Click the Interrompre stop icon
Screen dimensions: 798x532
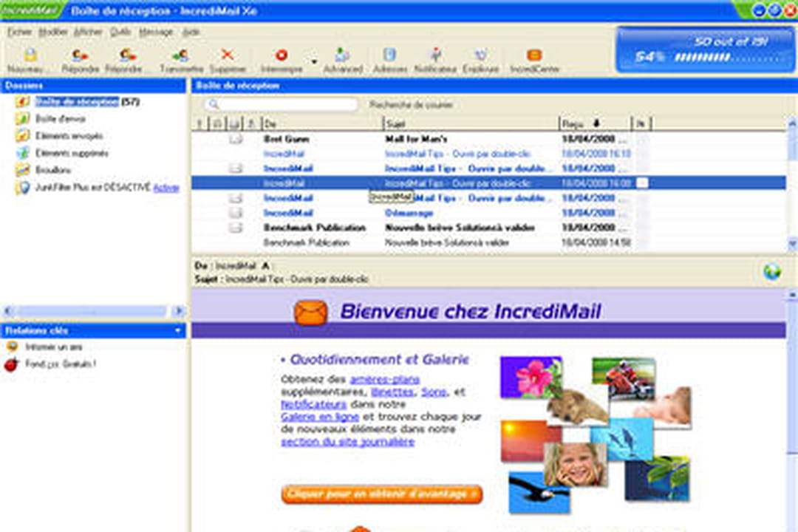(281, 55)
